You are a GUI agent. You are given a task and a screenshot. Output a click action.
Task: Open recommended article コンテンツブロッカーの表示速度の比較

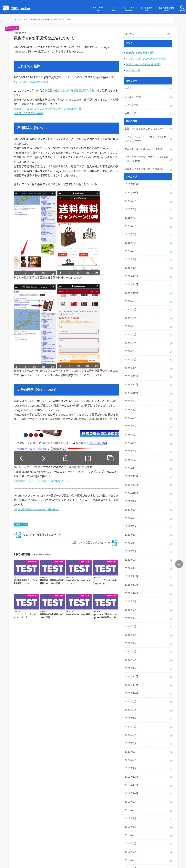coord(105,572)
